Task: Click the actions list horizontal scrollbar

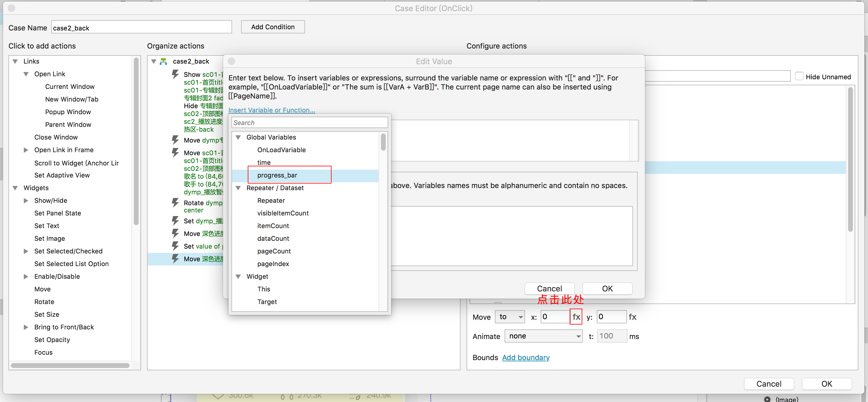Action: pos(70,365)
